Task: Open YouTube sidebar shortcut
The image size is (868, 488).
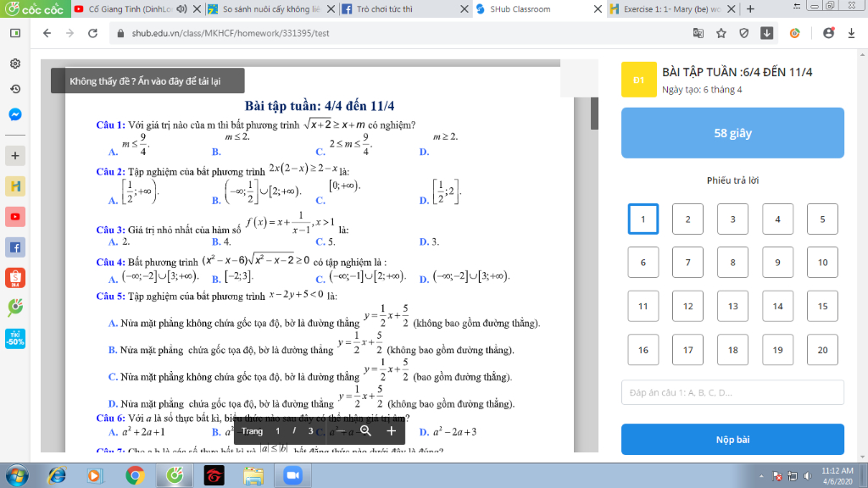Action: point(15,216)
